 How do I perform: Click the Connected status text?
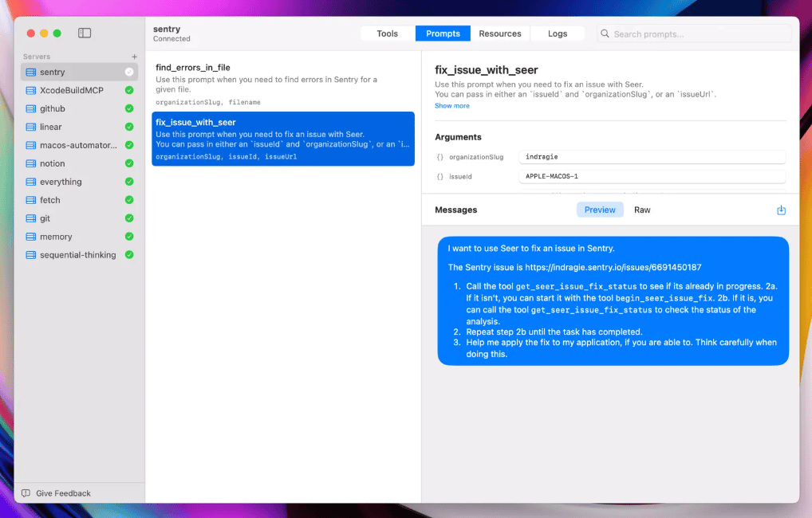pos(172,39)
